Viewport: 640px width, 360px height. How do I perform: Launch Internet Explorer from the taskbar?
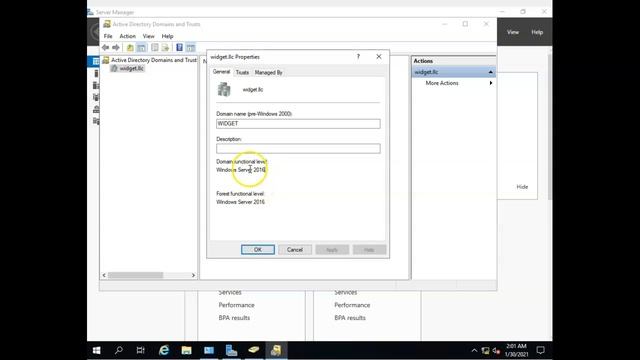(164, 350)
